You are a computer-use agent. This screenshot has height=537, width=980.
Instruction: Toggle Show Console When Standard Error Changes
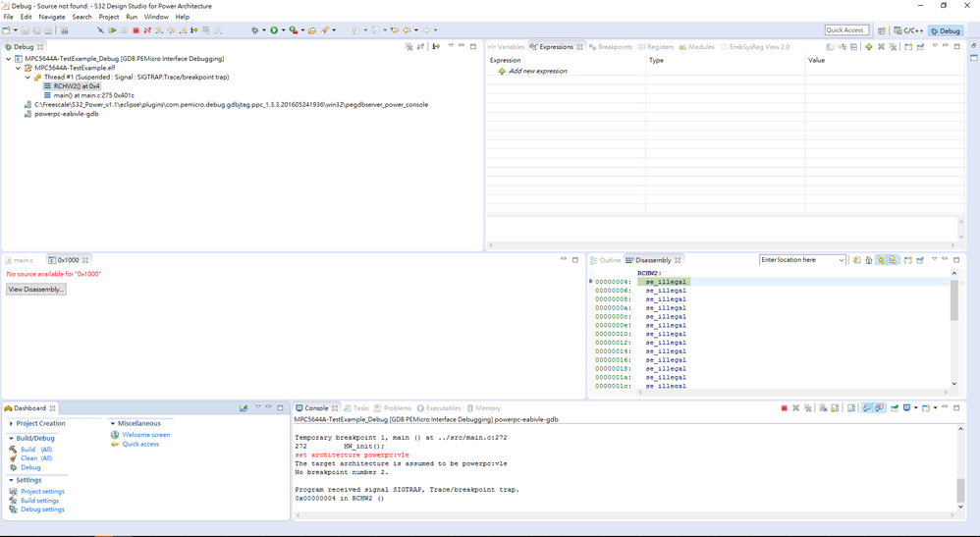click(880, 408)
